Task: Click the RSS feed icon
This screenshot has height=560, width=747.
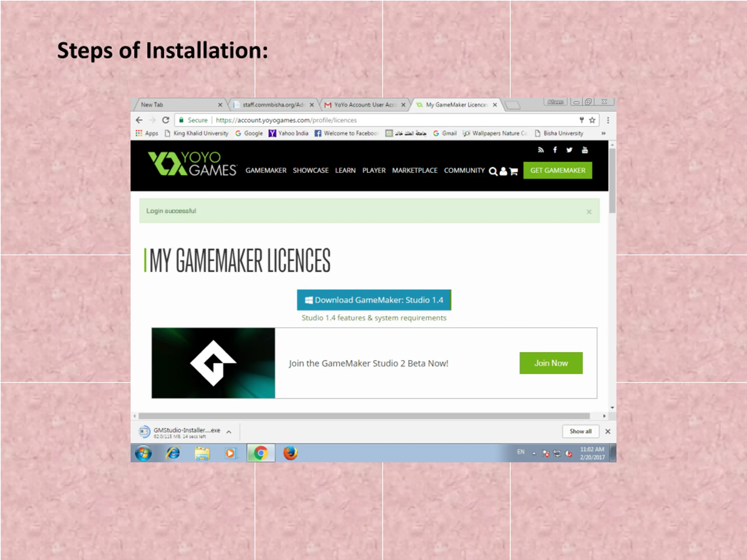Action: pyautogui.click(x=541, y=150)
